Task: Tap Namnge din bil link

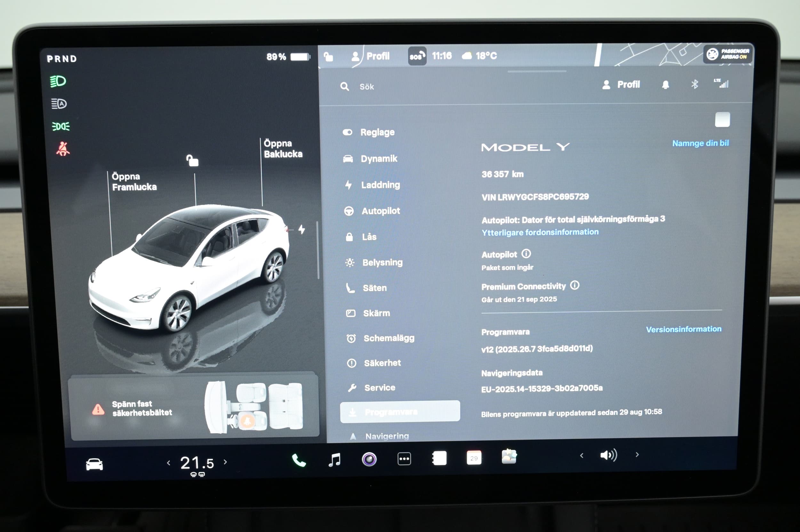Action: point(700,143)
